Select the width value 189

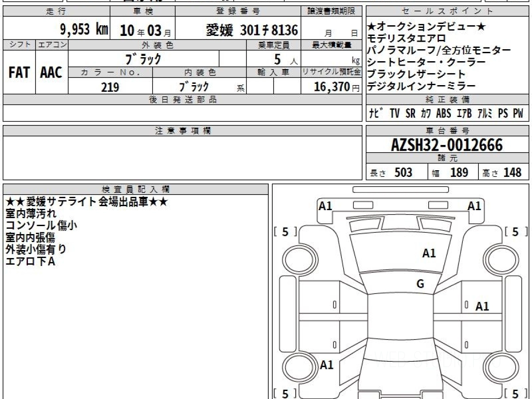point(459,172)
